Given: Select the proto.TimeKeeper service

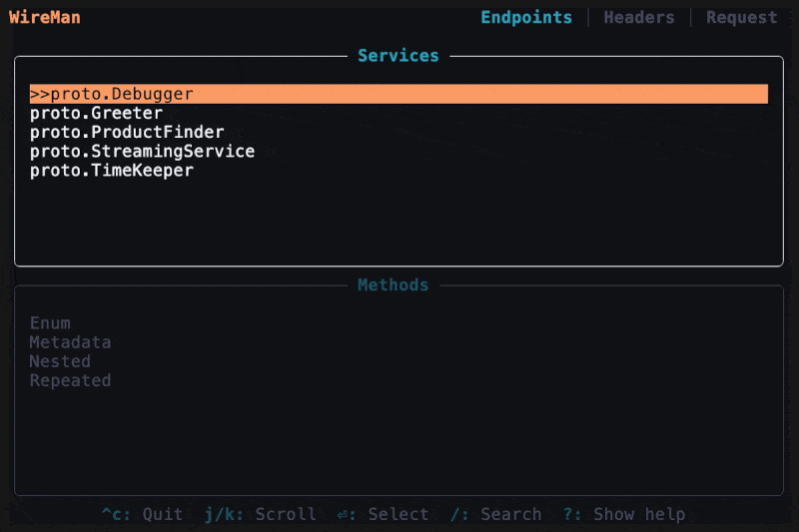Looking at the screenshot, I should 111,171.
